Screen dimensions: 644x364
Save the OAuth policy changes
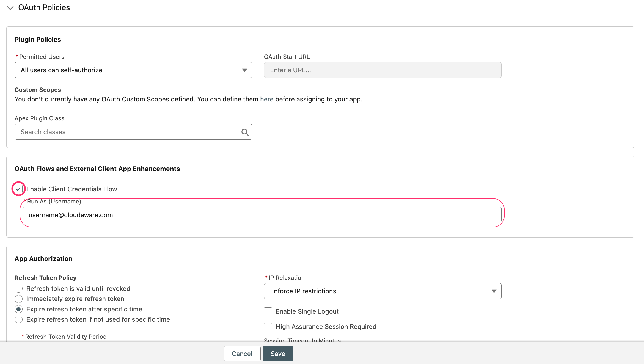click(278, 354)
